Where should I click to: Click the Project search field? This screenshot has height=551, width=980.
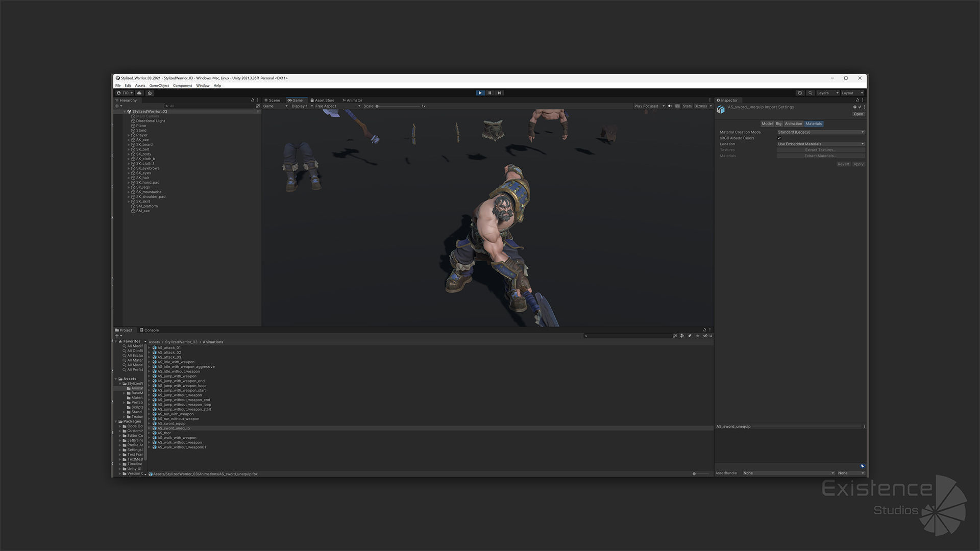[x=628, y=336]
